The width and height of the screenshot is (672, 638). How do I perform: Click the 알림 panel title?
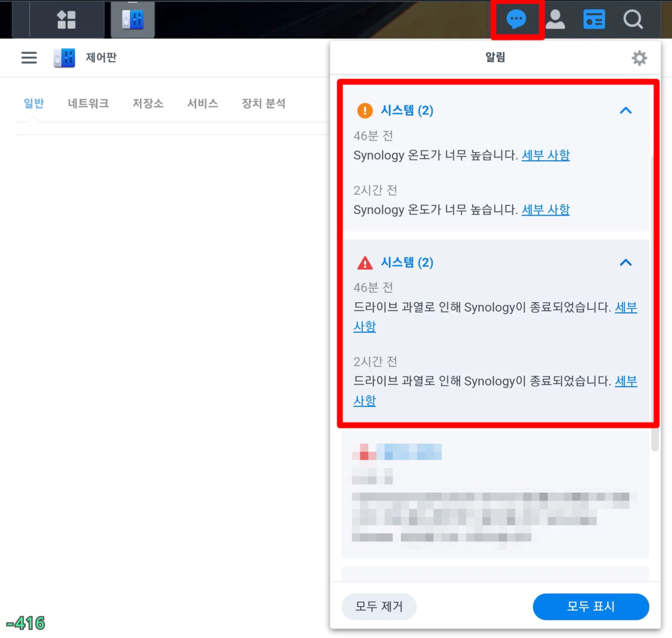point(495,57)
